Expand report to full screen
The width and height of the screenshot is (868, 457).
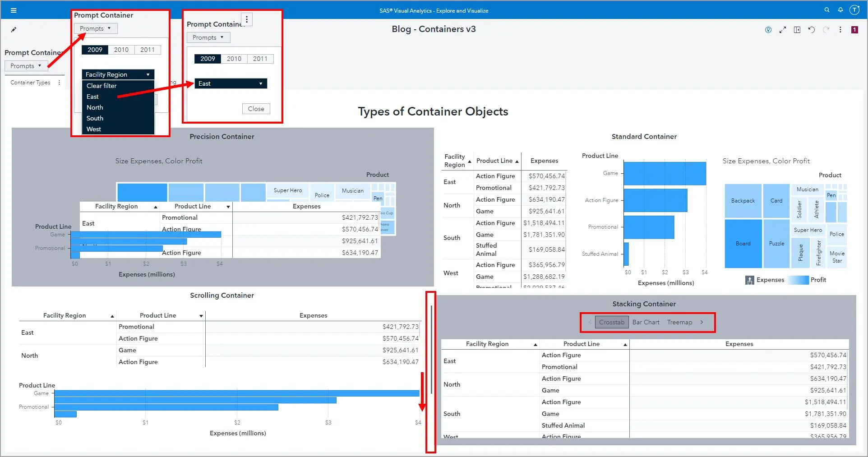782,30
